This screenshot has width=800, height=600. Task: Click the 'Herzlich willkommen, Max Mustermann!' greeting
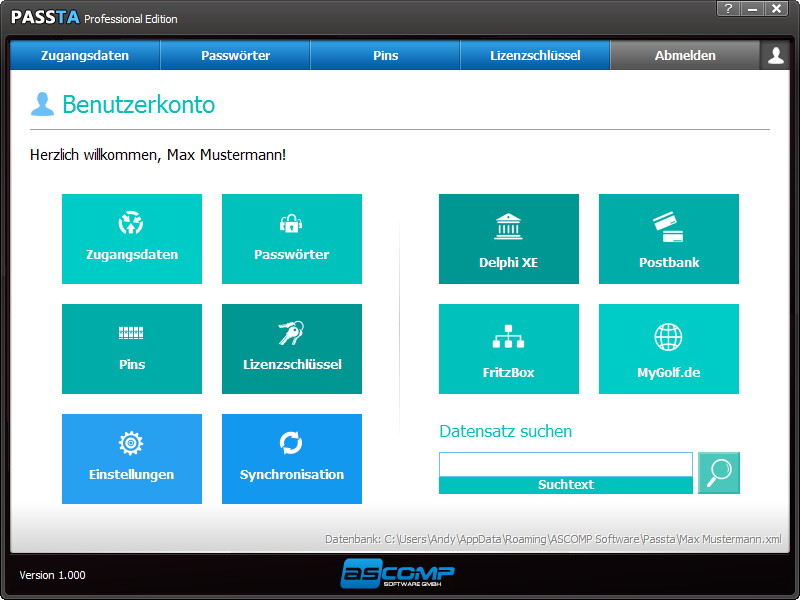pyautogui.click(x=158, y=155)
